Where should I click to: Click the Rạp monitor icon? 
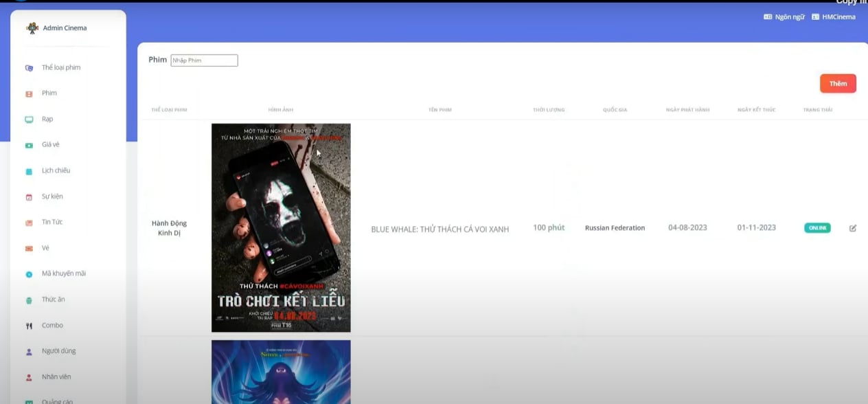[29, 120]
